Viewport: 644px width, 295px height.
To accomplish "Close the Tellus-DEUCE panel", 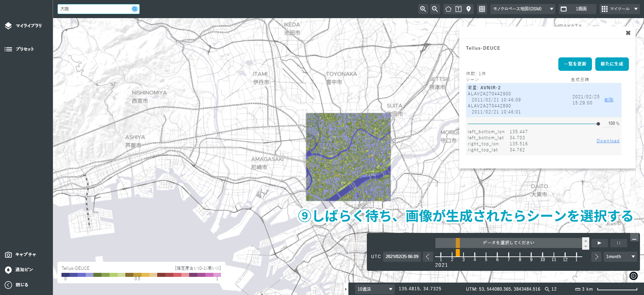I will pyautogui.click(x=628, y=33).
